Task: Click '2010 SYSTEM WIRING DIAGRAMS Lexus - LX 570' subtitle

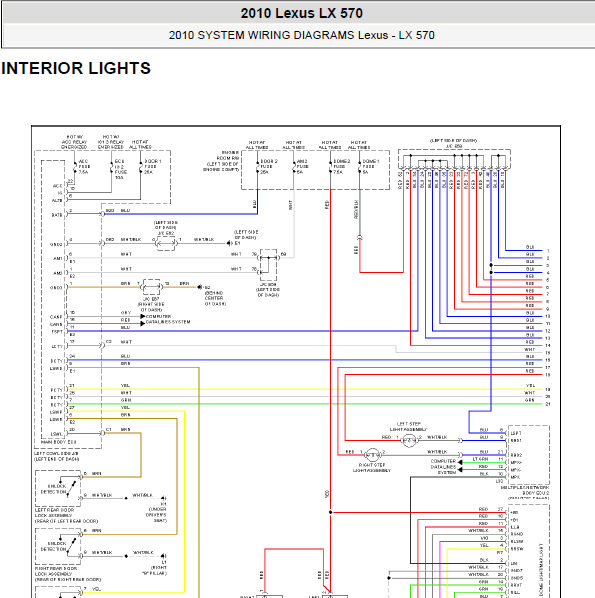Action: click(x=301, y=35)
